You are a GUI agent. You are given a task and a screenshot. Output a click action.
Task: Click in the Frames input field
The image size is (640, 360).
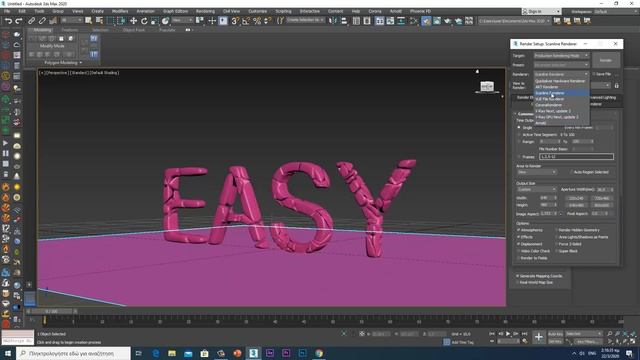click(x=576, y=156)
